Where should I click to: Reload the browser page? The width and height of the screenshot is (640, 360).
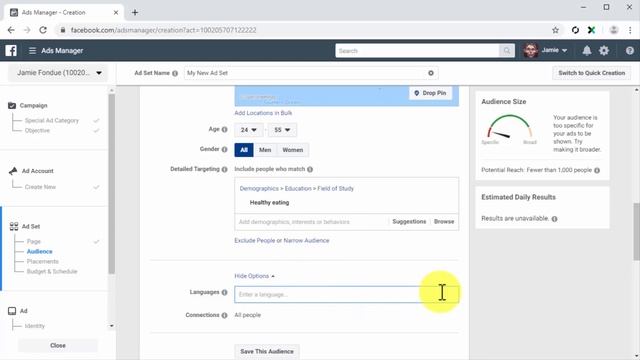pos(43,30)
